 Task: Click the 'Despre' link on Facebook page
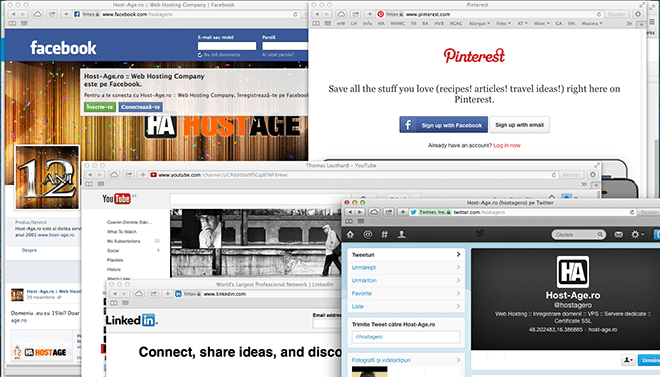(29, 250)
